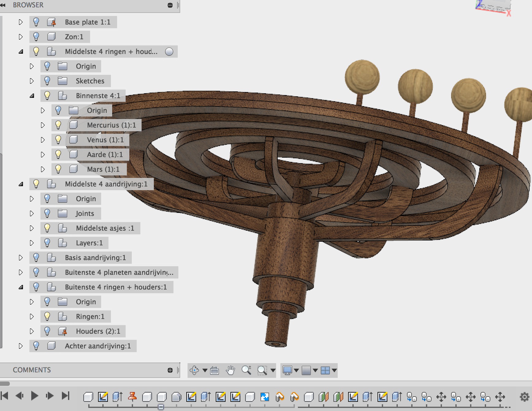Image resolution: width=532 pixels, height=411 pixels.
Task: Select Middelste asjes :1 component
Action: coord(105,228)
